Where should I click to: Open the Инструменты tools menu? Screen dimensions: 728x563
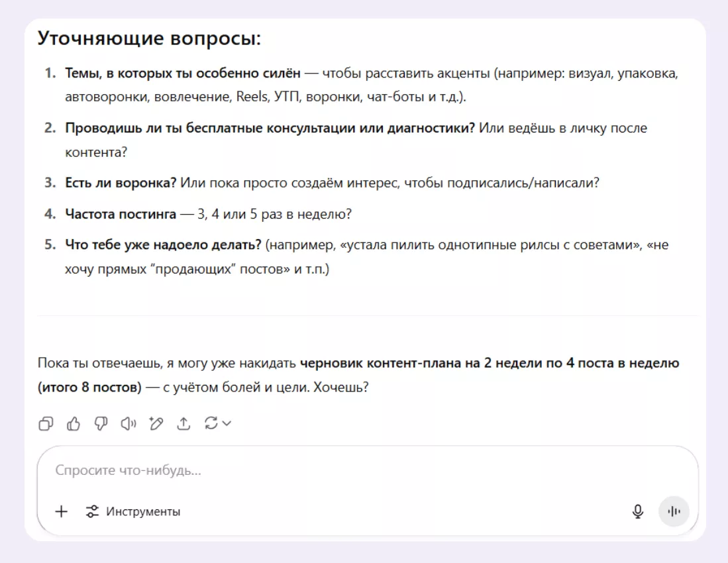coord(133,511)
